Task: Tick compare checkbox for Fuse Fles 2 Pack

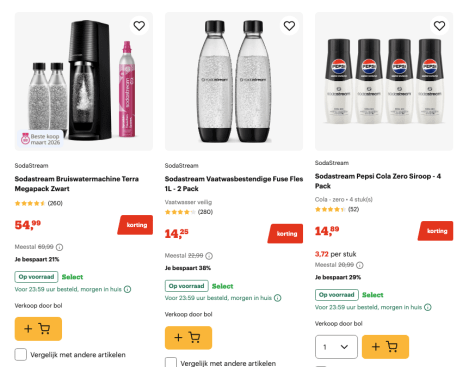Action: (171, 363)
